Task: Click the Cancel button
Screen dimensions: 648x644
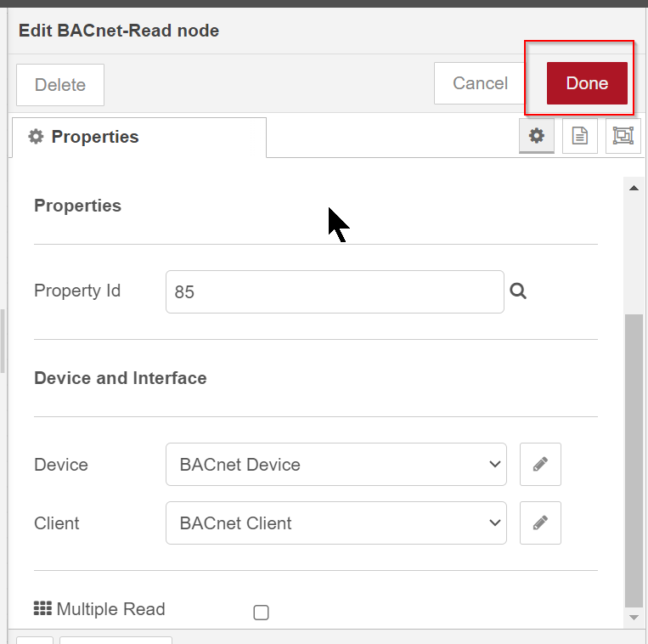Action: [480, 83]
